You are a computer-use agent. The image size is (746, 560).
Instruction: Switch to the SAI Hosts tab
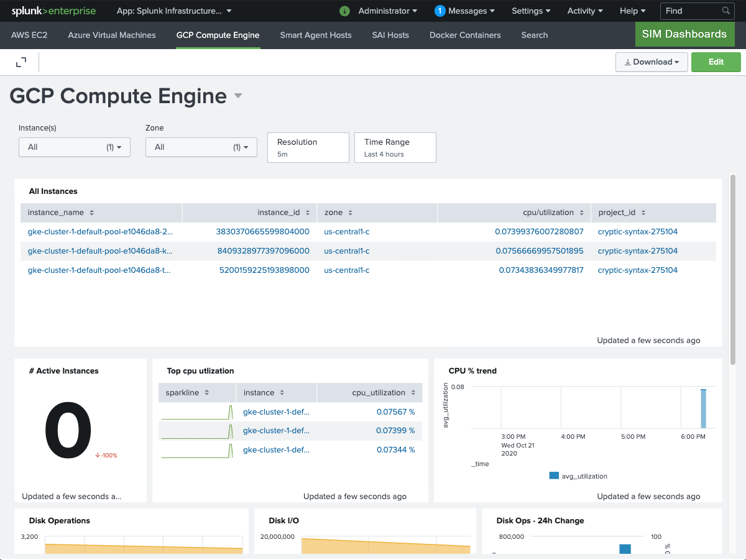pyautogui.click(x=390, y=35)
